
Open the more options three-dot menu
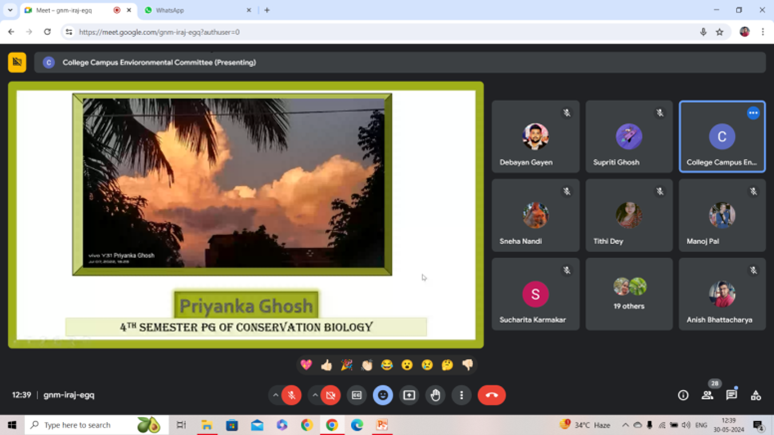(461, 395)
